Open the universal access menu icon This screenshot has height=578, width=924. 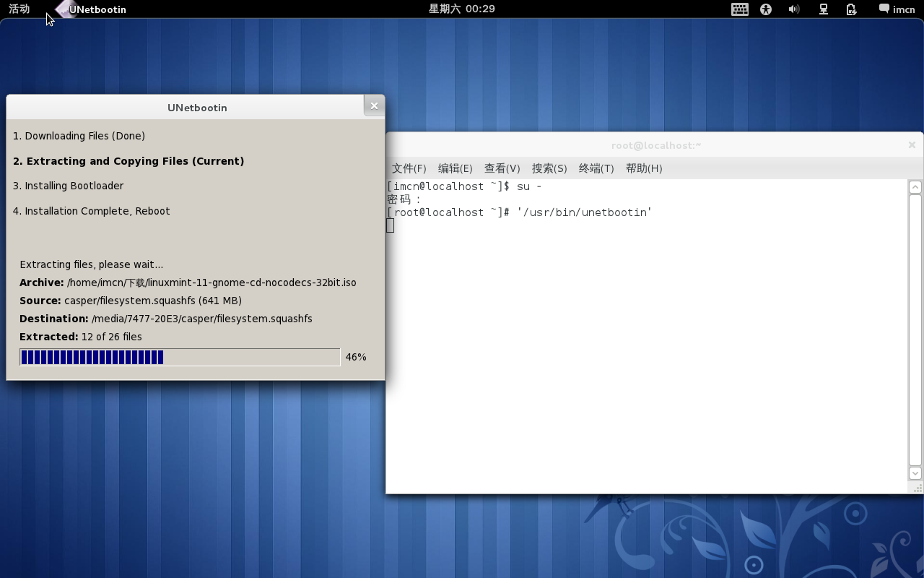[766, 9]
